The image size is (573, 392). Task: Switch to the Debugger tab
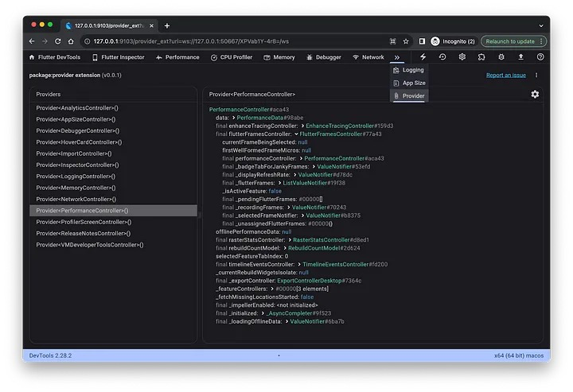324,57
